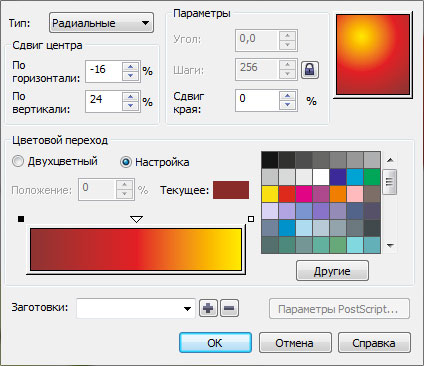The width and height of the screenshot is (424, 366).
Task: Pick the cyan blue swatch in second row
Action: [355, 177]
